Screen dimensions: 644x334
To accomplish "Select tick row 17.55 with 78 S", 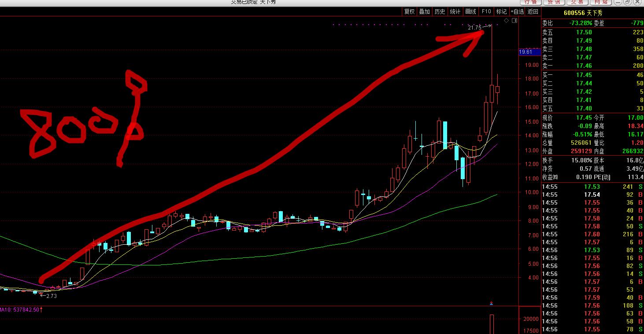I will click(x=592, y=329).
